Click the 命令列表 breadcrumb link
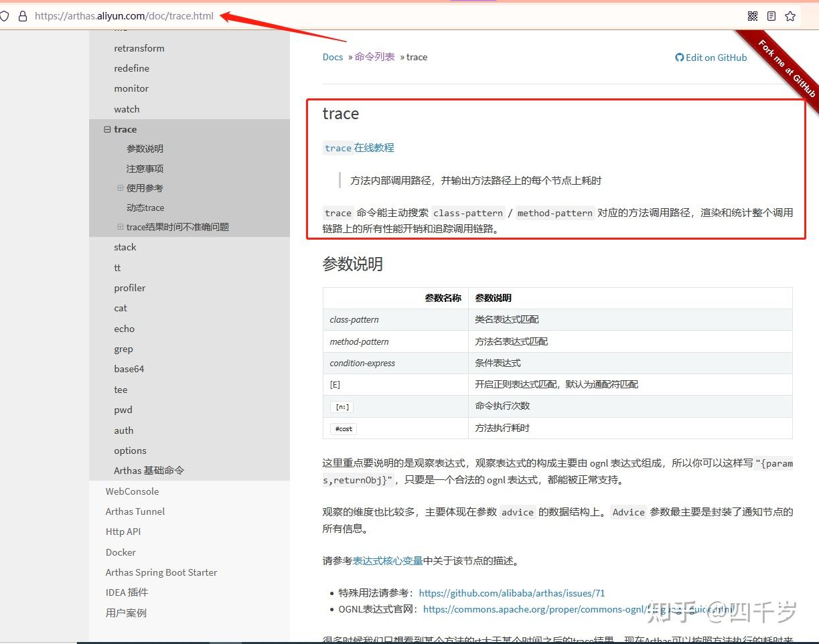Viewport: 819px width, 644px height. [375, 57]
